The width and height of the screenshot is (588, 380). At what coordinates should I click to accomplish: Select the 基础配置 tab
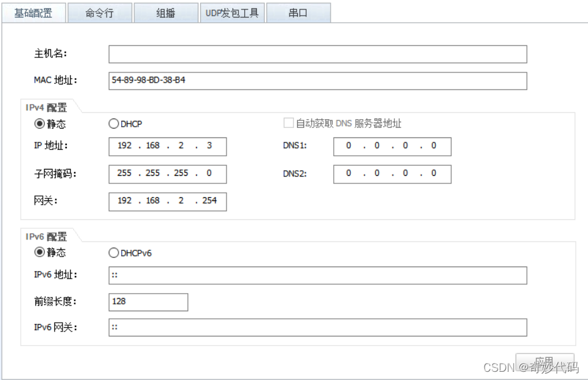click(x=34, y=13)
